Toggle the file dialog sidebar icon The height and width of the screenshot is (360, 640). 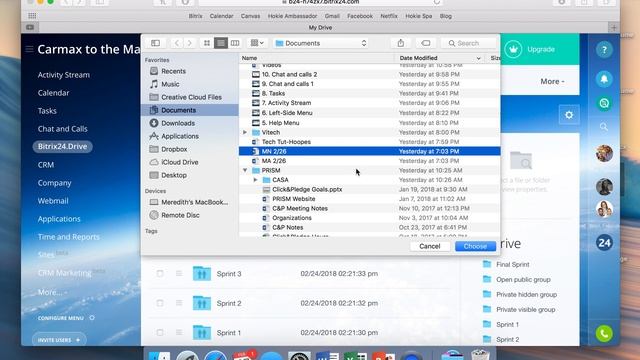(156, 43)
